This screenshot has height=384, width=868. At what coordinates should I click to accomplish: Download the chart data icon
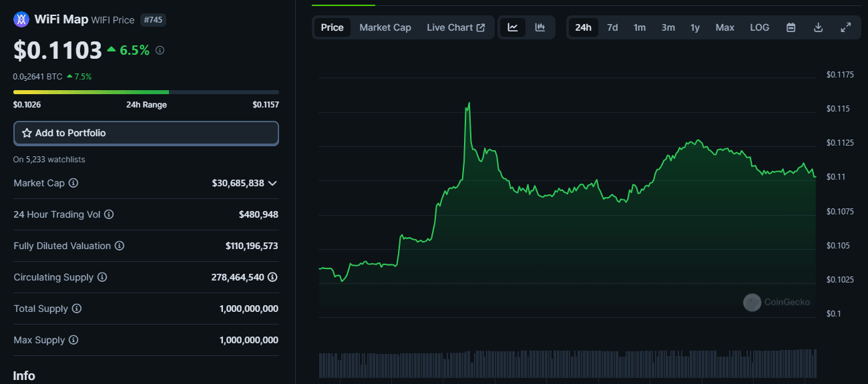[x=818, y=27]
